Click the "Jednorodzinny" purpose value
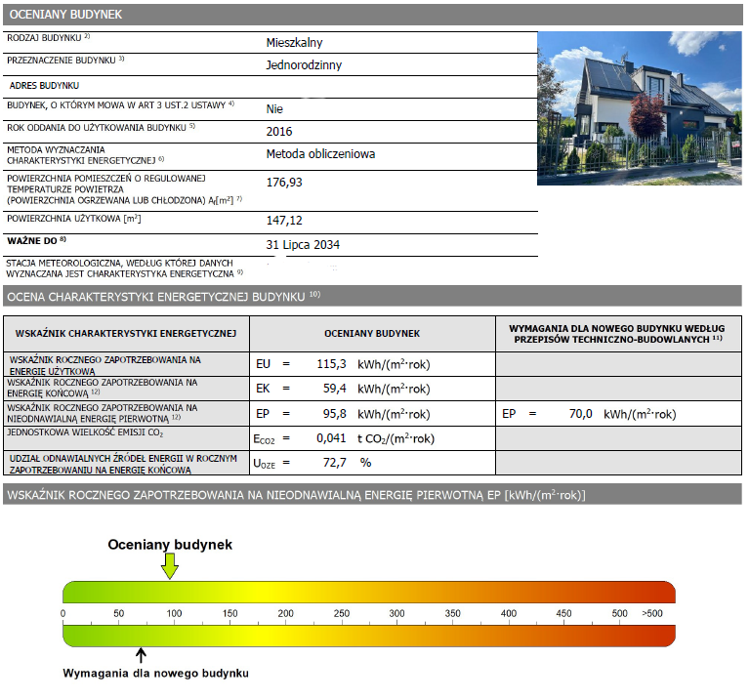 point(304,65)
